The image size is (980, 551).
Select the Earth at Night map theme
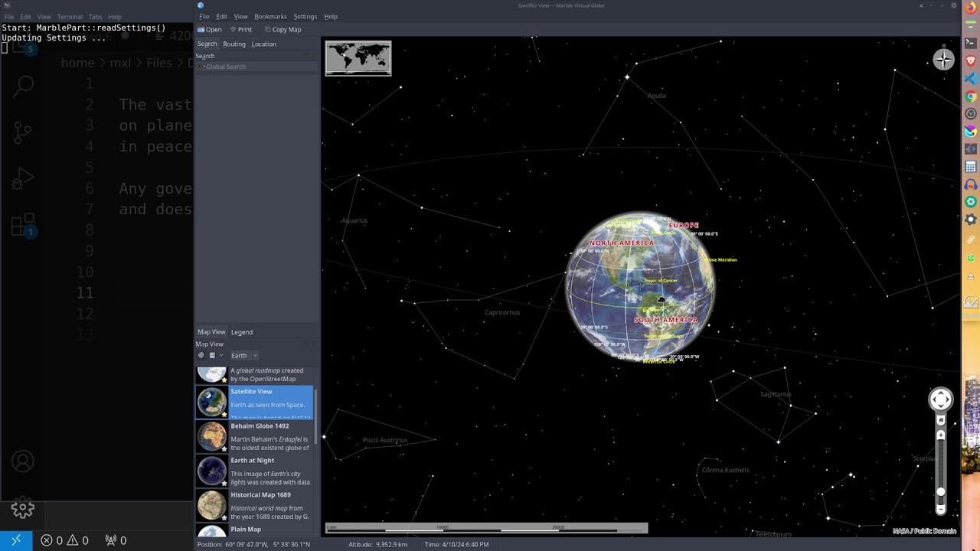point(254,471)
